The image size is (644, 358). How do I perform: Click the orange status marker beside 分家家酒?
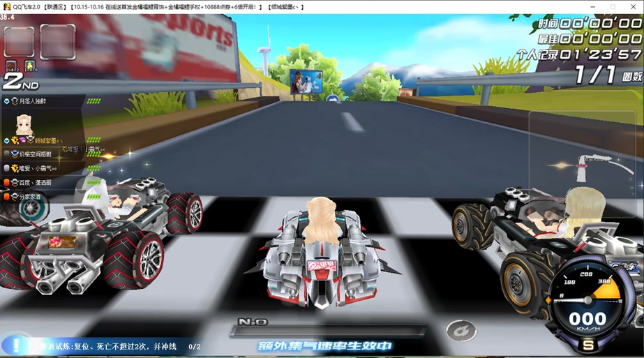6,197
